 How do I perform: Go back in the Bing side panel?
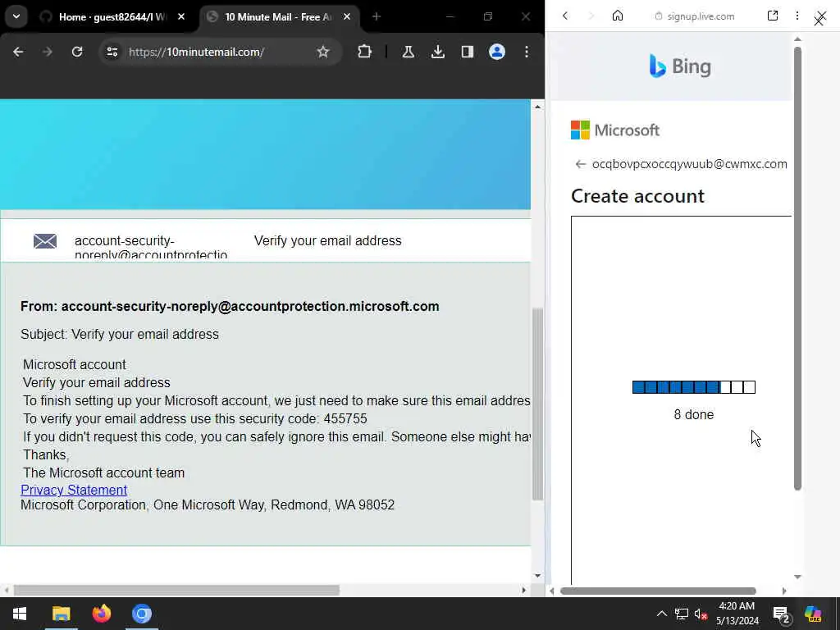pyautogui.click(x=565, y=16)
